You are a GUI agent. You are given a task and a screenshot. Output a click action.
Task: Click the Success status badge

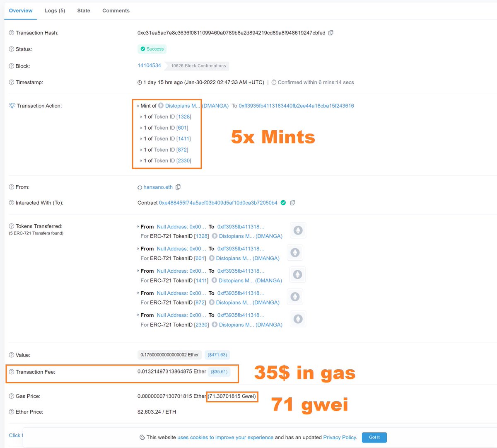152,49
